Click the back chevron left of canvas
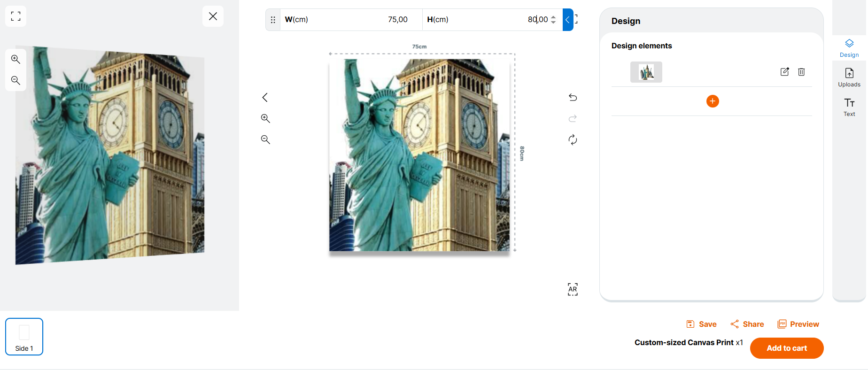 (x=265, y=97)
